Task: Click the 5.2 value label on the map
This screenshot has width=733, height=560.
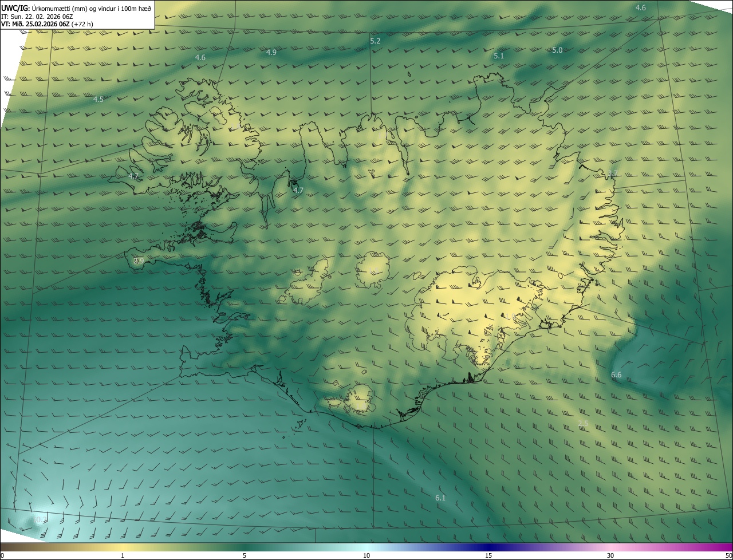Action: (375, 41)
